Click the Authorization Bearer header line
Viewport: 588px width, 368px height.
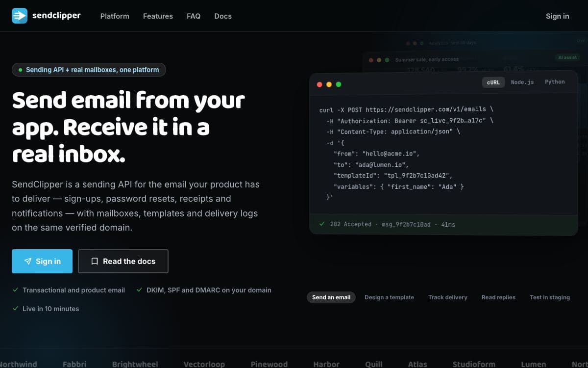(410, 121)
